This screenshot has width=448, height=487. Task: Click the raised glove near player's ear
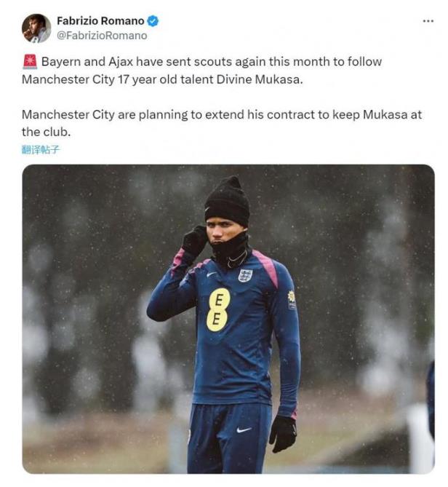pos(194,239)
